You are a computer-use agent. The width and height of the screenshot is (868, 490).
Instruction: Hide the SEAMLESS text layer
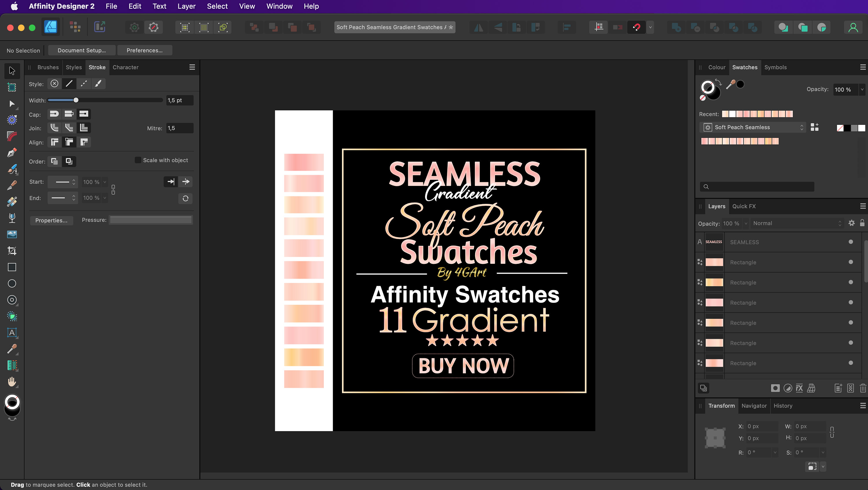pyautogui.click(x=851, y=242)
